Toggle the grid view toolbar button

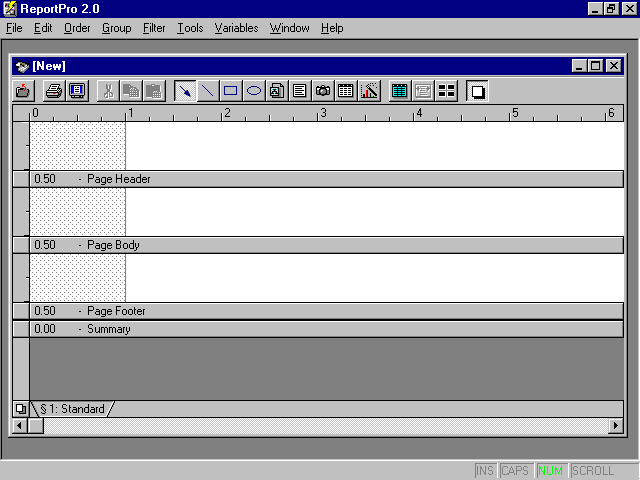coord(400,91)
